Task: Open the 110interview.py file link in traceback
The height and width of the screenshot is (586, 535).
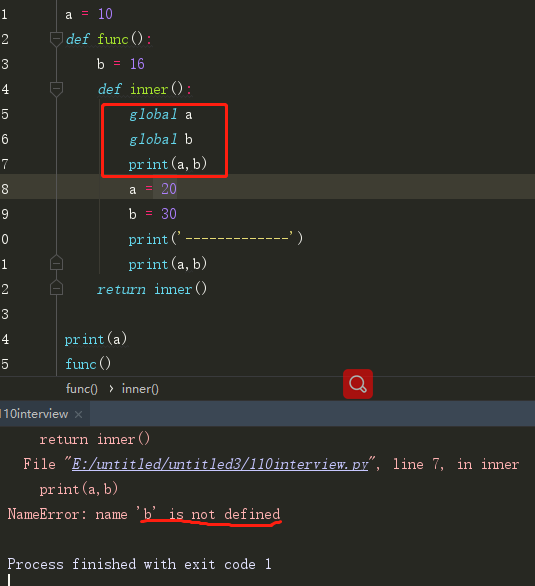Action: (220, 464)
